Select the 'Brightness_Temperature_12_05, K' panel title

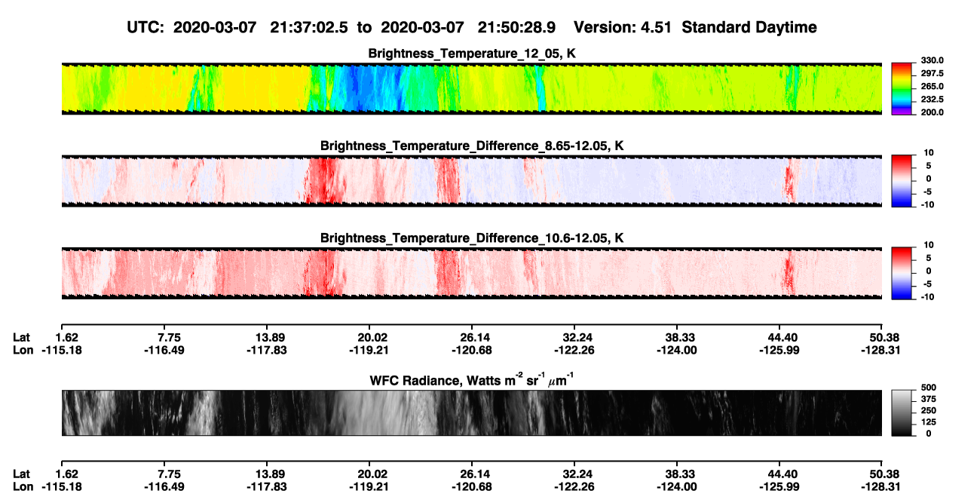(x=472, y=54)
